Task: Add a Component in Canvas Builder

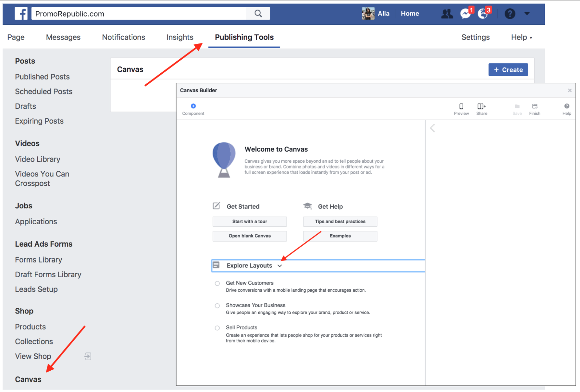Action: coord(193,109)
